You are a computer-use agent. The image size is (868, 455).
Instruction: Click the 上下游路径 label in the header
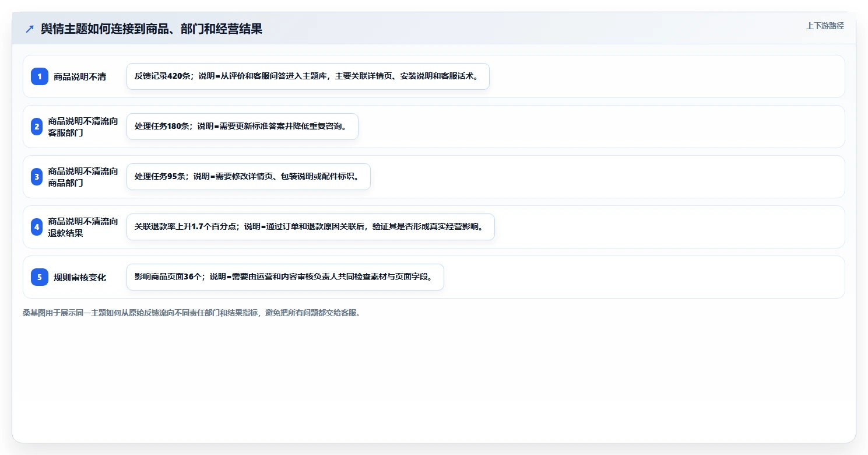[x=825, y=26]
